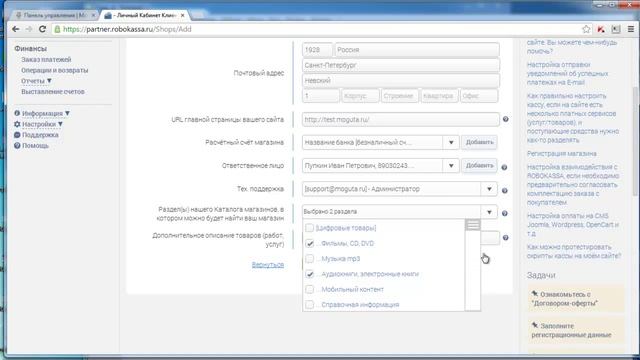The width and height of the screenshot is (640, 360).
Task: Click the Поддержка chat icon in sidebar
Action: point(17,135)
